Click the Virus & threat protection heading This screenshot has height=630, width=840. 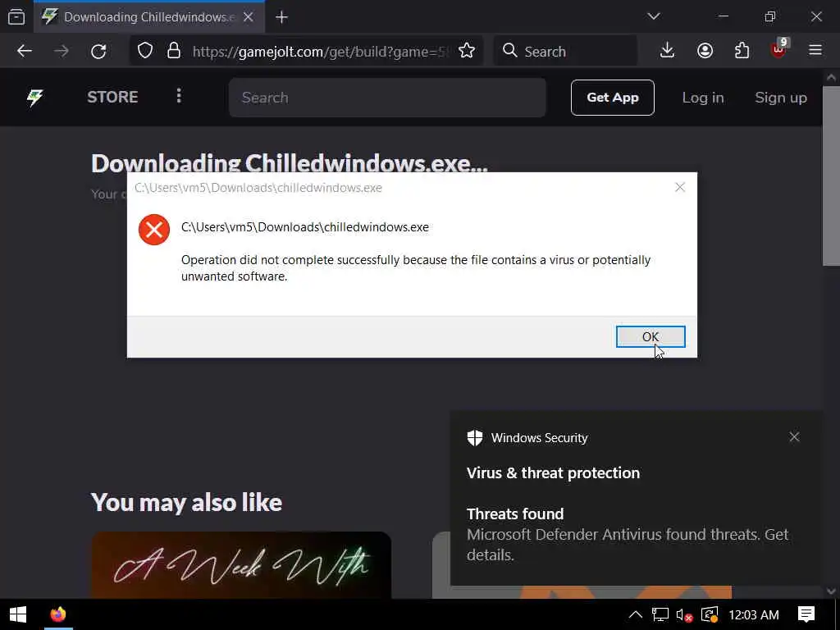pyautogui.click(x=553, y=472)
